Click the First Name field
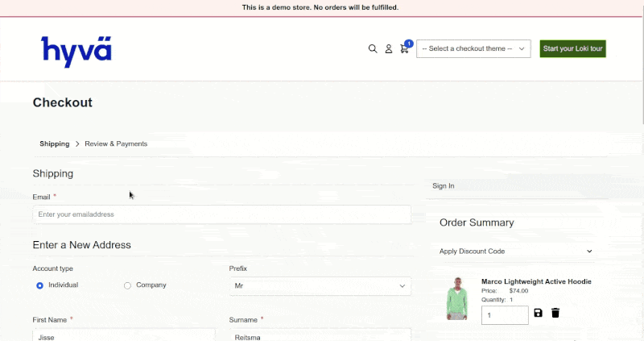Viewport: 644px width, 341px height. 123,335
